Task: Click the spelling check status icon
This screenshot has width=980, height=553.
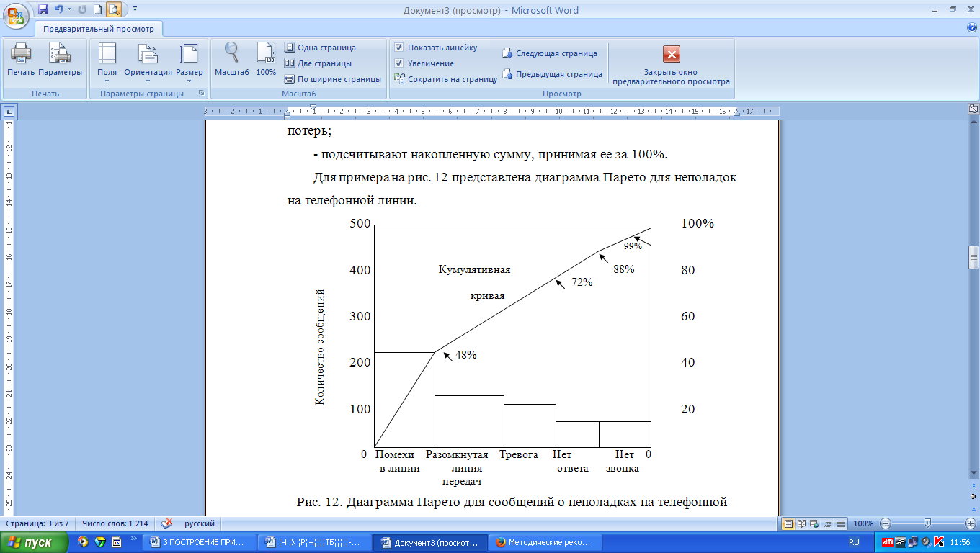Action: click(x=166, y=523)
